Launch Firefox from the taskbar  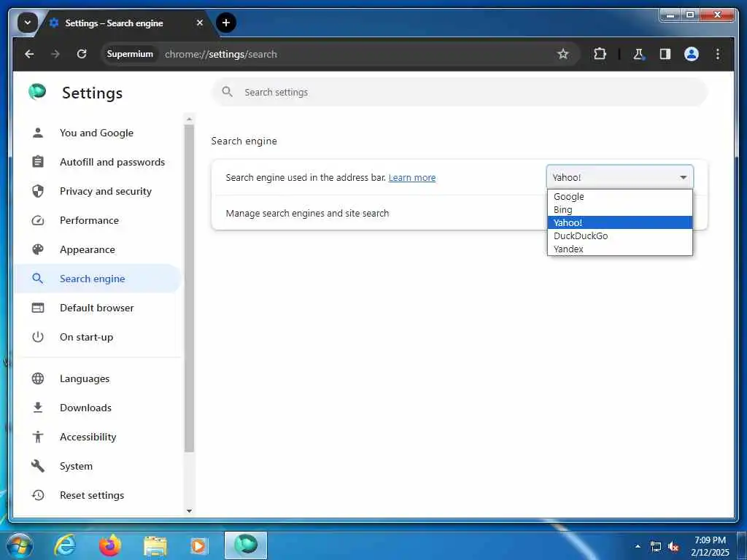pyautogui.click(x=110, y=545)
